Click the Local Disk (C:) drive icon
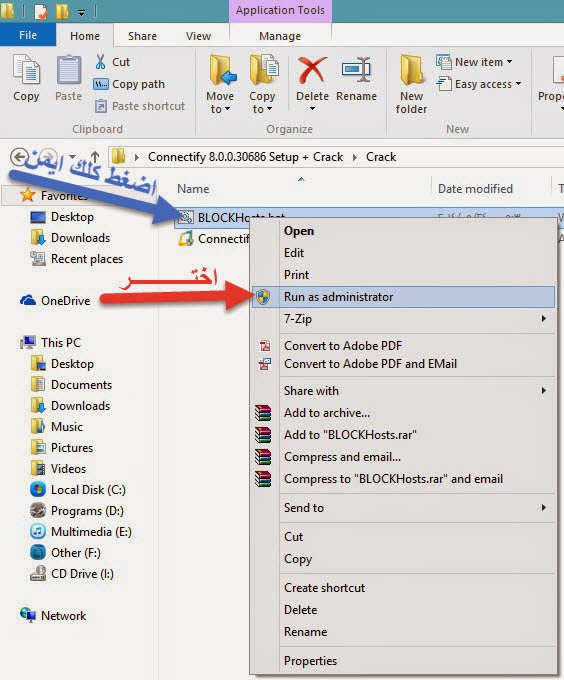The width and height of the screenshot is (564, 680). [38, 490]
